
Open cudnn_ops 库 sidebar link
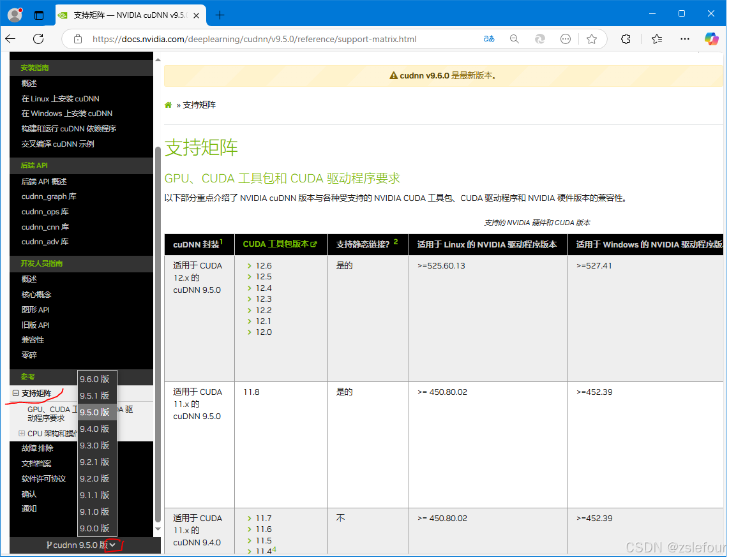pos(45,212)
